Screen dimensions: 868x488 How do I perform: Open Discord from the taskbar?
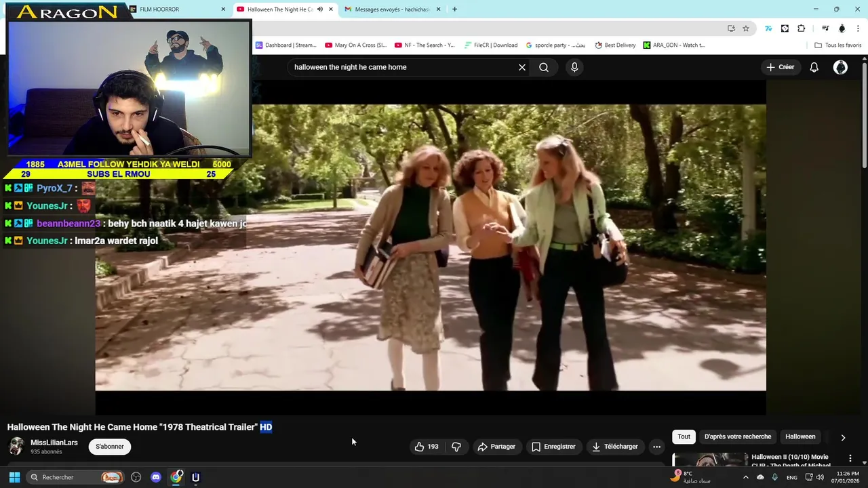156,477
